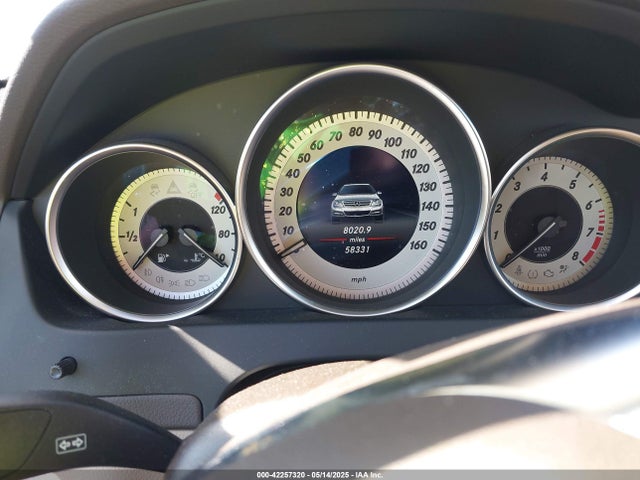Tap the 120 mark on temperature gauge
Viewport: 640px width, 480px height.
219,210
